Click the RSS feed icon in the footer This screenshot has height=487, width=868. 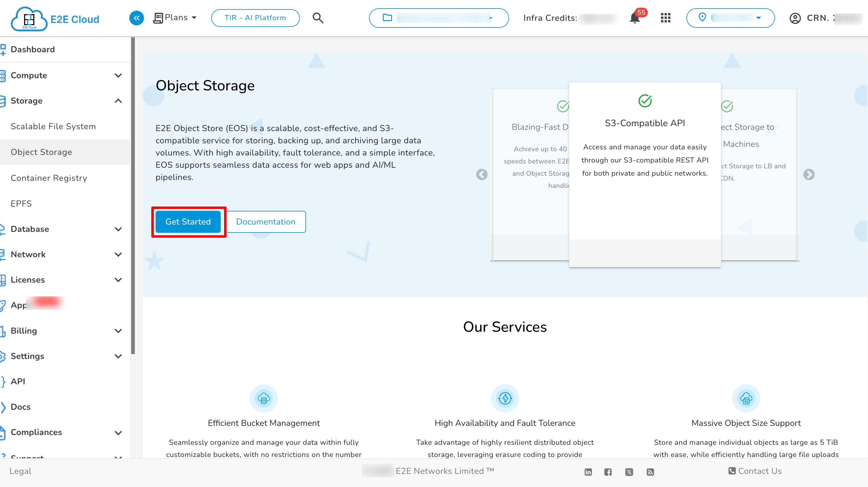click(x=650, y=471)
